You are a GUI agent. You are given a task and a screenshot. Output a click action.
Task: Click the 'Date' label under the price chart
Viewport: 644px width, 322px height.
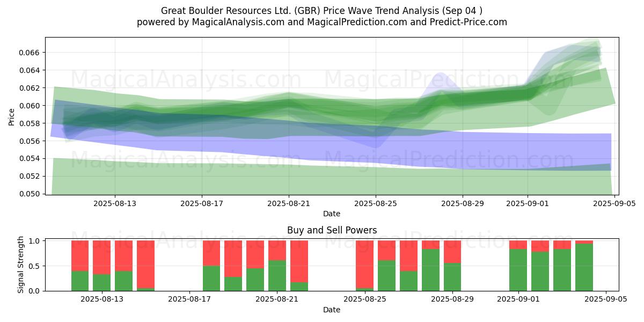click(332, 214)
